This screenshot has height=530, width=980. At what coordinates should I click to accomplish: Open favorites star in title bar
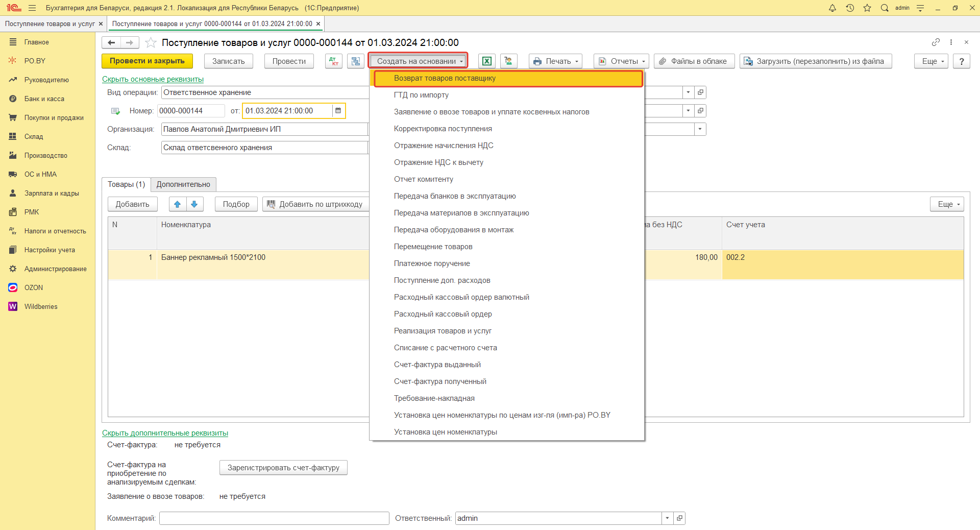pos(867,8)
